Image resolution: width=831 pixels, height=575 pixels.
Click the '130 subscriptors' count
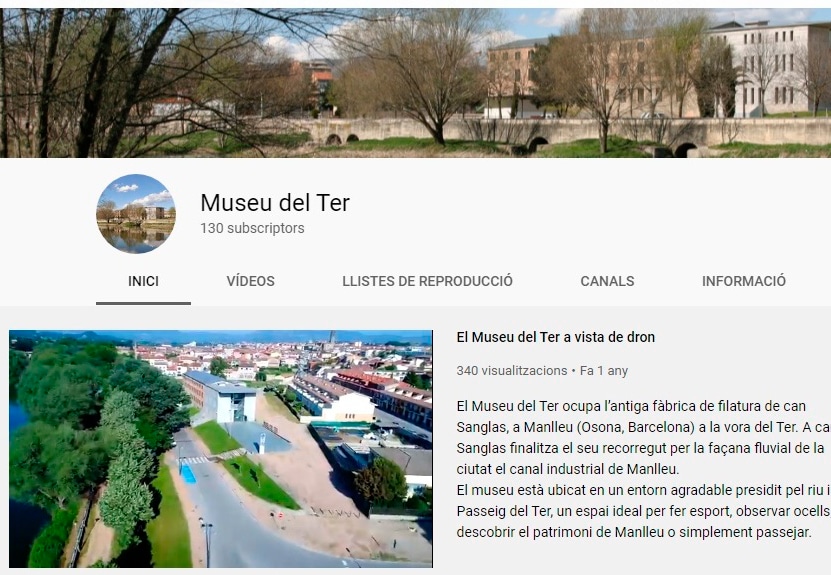tap(252, 228)
